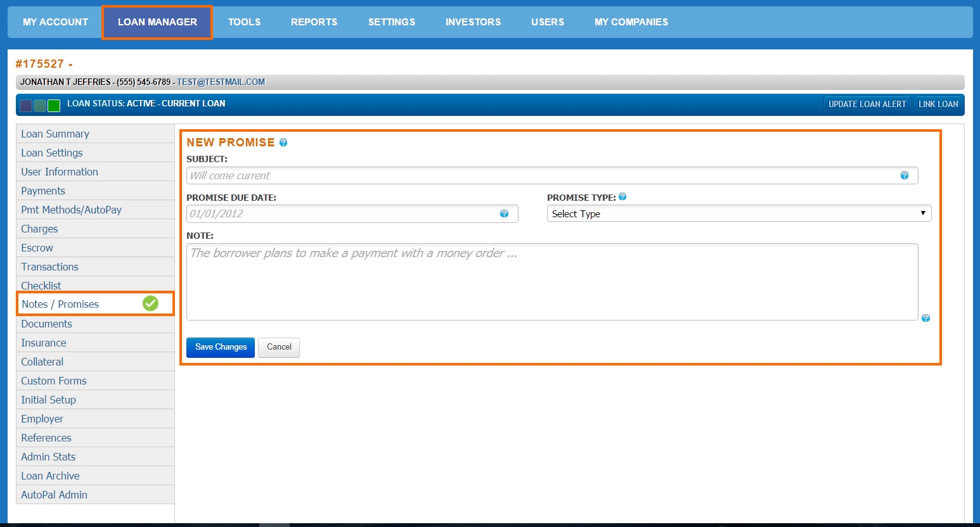
Task: Click the Loan Status: Active - Current Loan text
Action: pyautogui.click(x=146, y=103)
